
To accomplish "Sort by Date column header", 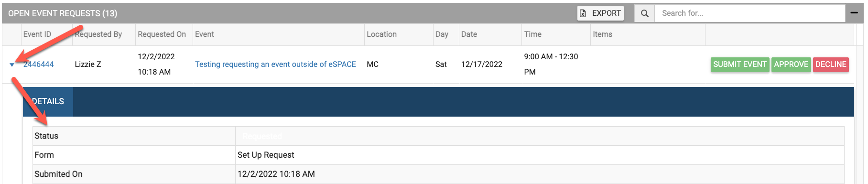I will (469, 34).
